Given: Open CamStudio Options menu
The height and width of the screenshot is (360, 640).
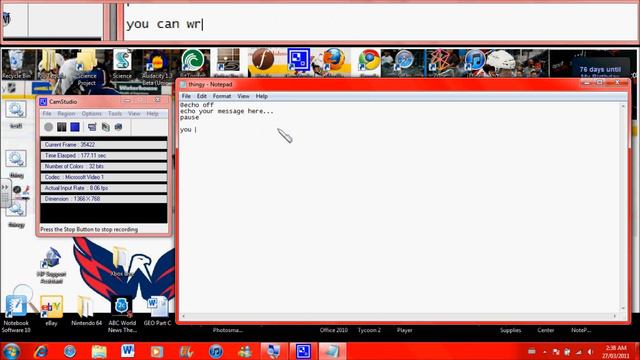Looking at the screenshot, I should coord(91,113).
